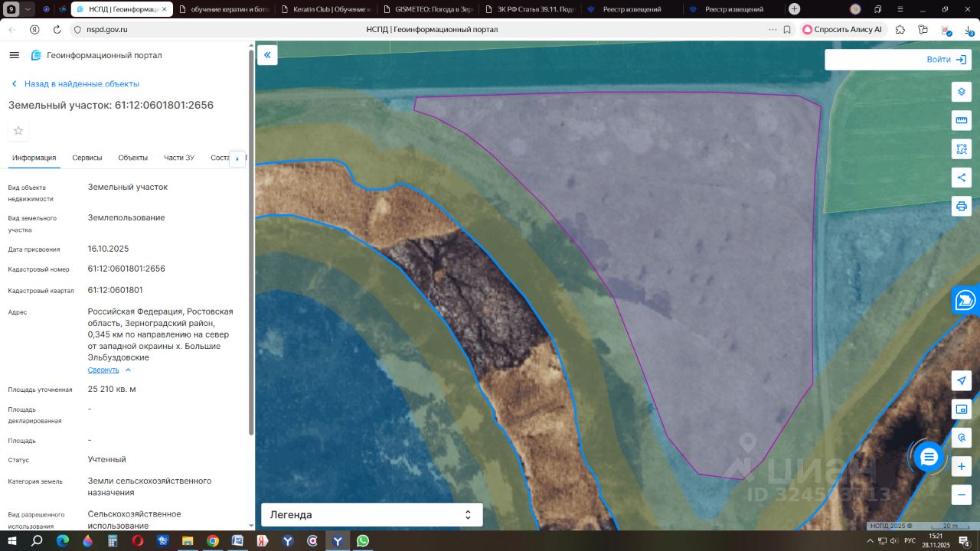Switch to the Объекты tab
Image resolution: width=980 pixels, height=551 pixels.
133,158
